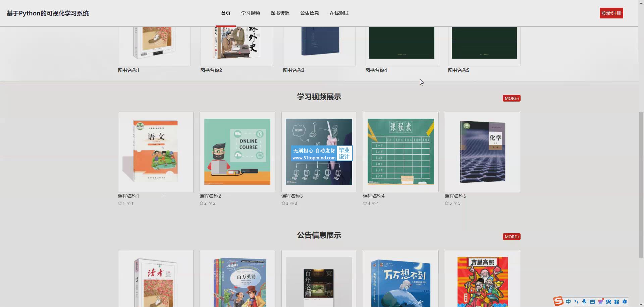Click the star icon under 课程名称1
Viewport: 644px width, 307px height.
click(120, 203)
